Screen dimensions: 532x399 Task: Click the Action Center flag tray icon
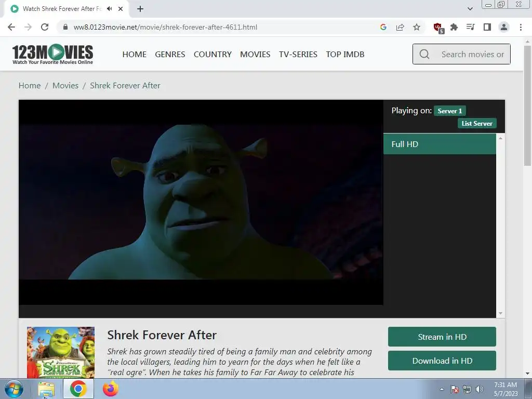(454, 389)
